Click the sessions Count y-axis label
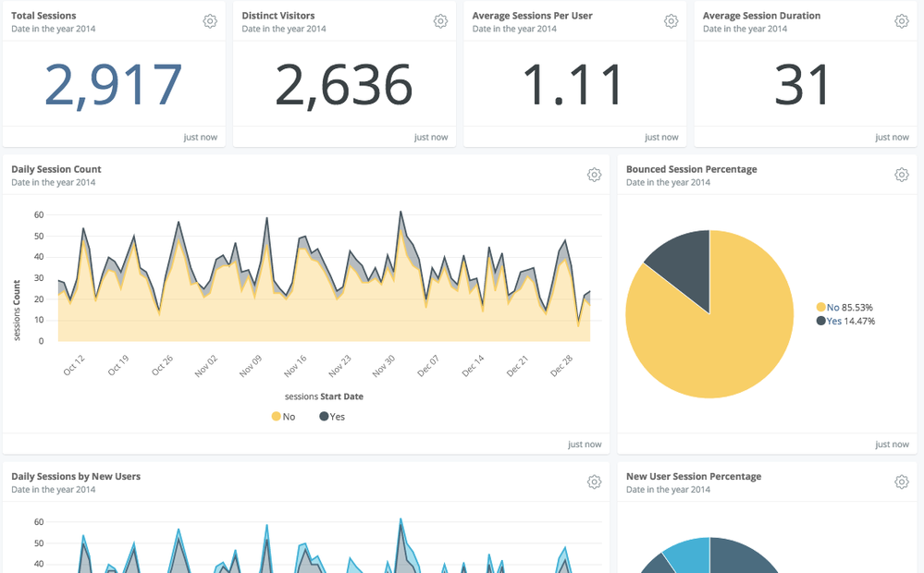Screen dimensions: 924x573 coord(17,311)
